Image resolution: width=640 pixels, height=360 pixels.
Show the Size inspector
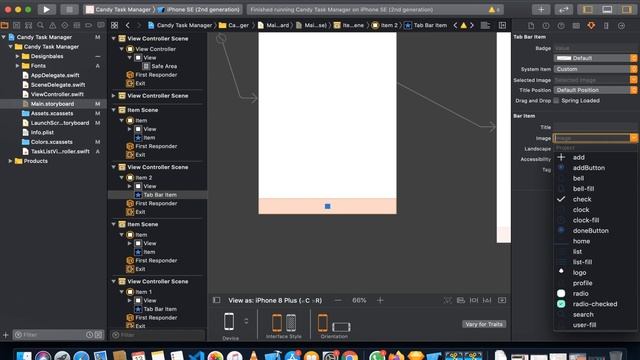[x=606, y=26]
